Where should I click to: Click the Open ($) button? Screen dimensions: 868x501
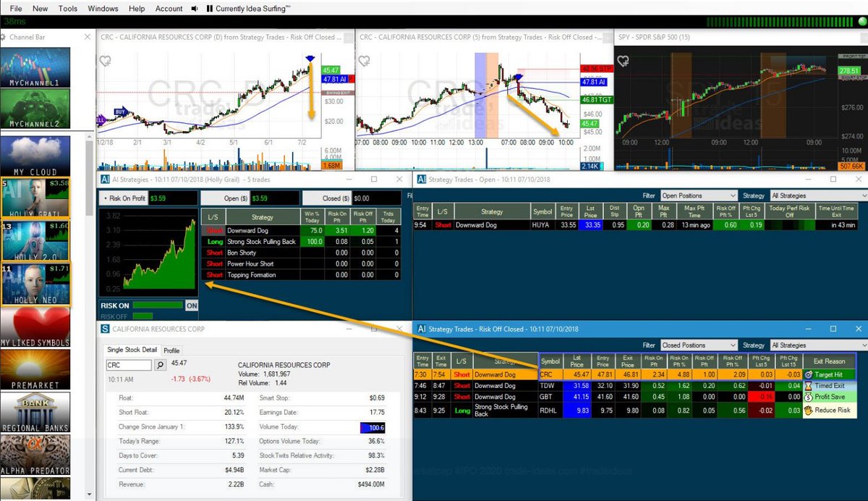(225, 198)
